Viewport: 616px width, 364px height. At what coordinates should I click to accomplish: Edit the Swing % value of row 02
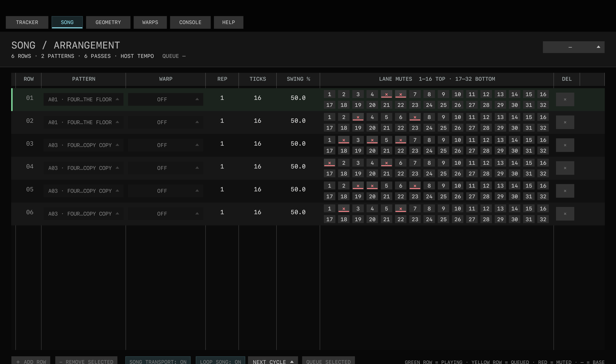click(x=298, y=121)
